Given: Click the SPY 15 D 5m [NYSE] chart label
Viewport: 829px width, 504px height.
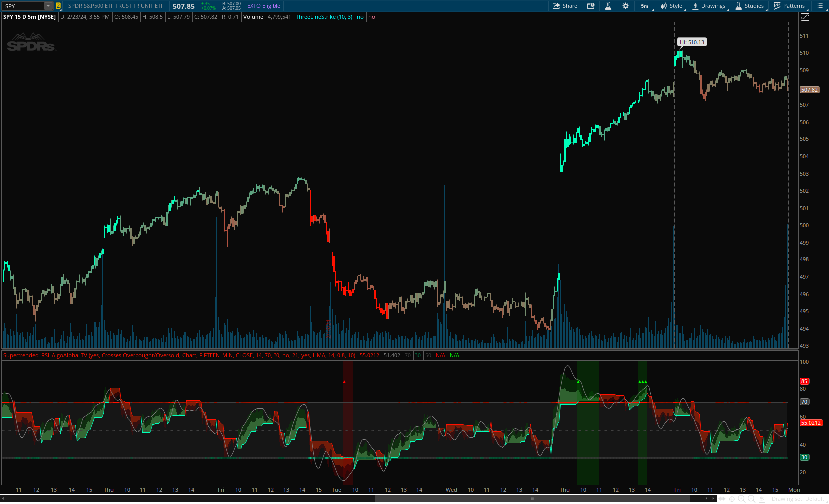Looking at the screenshot, I should click(30, 17).
